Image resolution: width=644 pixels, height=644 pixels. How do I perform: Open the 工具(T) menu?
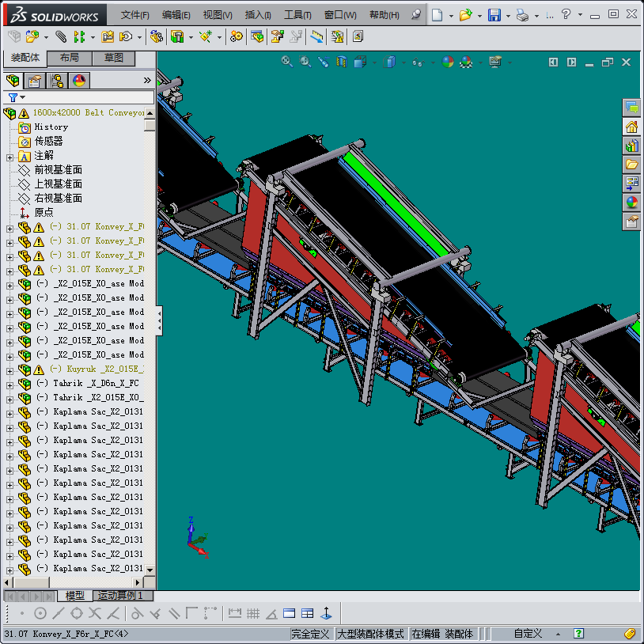297,15
